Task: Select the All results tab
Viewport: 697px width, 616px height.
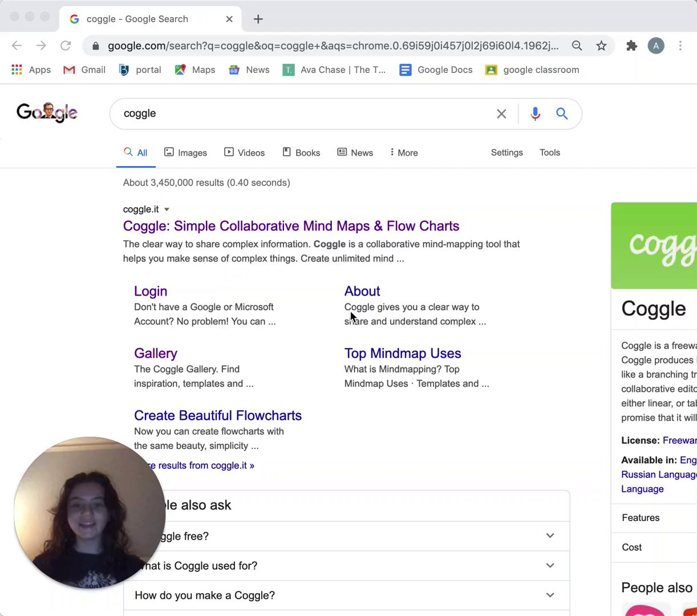Action: click(136, 152)
